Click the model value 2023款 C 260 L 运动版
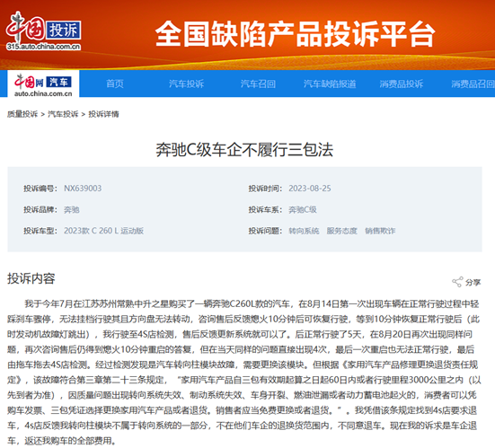Image resolution: width=495 pixels, height=448 pixels. point(103,231)
